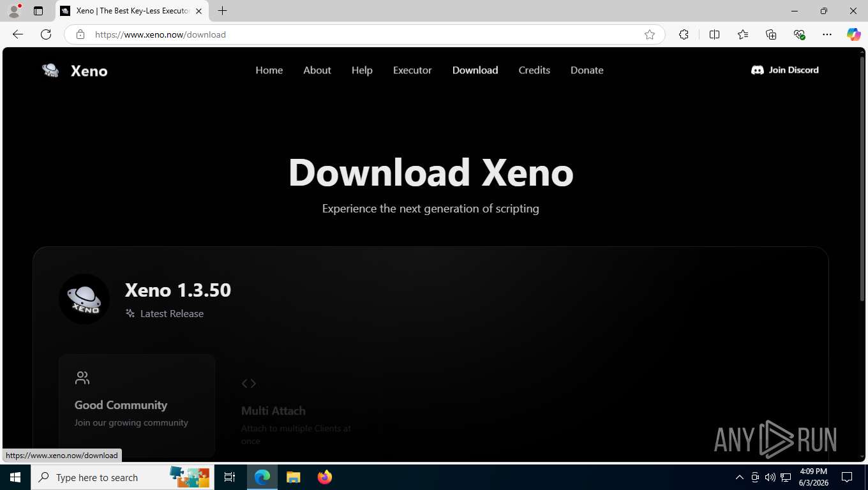The image size is (868, 490).
Task: Open the Collections icon
Action: [771, 34]
